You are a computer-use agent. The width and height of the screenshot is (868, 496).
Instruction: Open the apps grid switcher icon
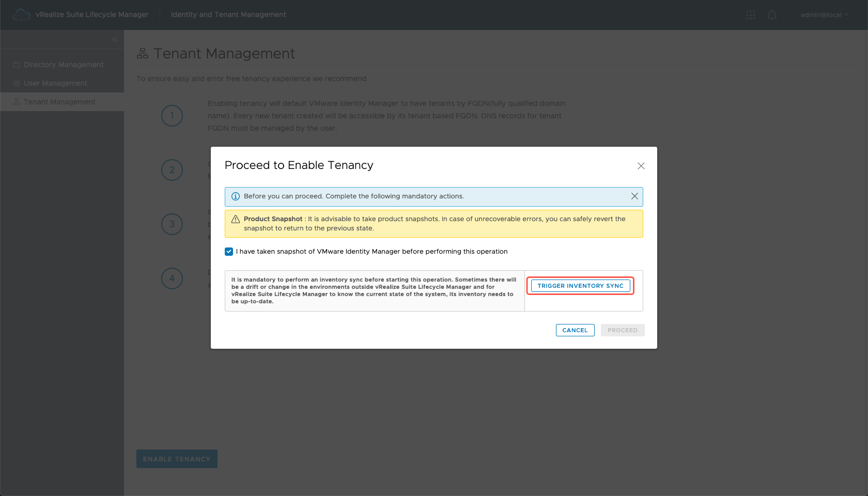click(751, 15)
